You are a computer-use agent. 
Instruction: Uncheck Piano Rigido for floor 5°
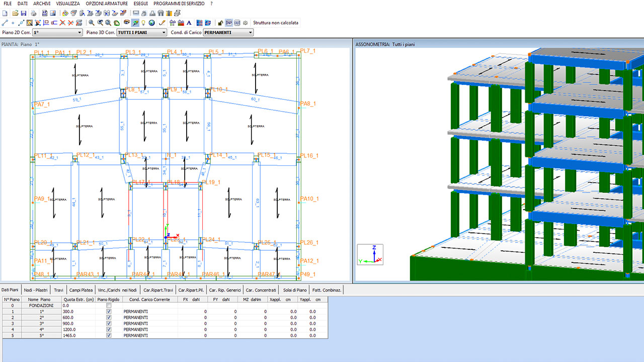pos(109,335)
